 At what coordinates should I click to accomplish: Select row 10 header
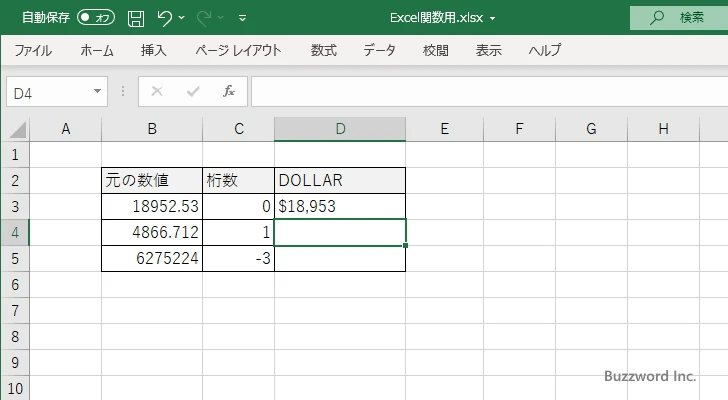click(15, 388)
